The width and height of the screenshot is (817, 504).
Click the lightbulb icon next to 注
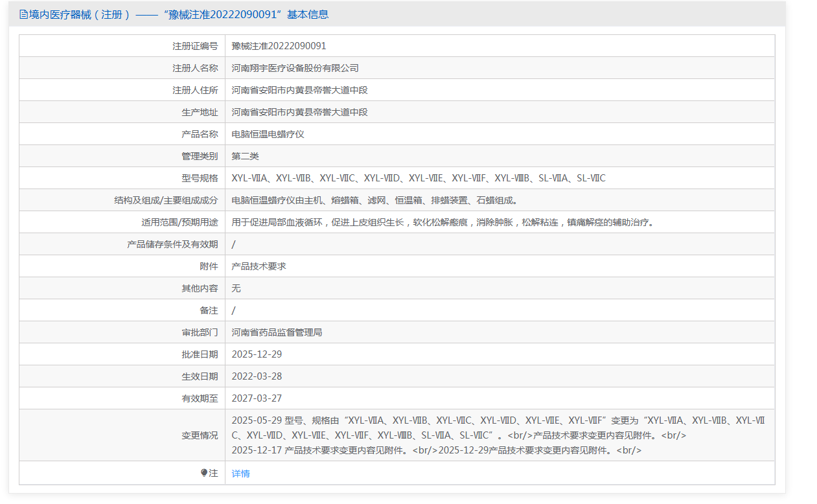(204, 474)
